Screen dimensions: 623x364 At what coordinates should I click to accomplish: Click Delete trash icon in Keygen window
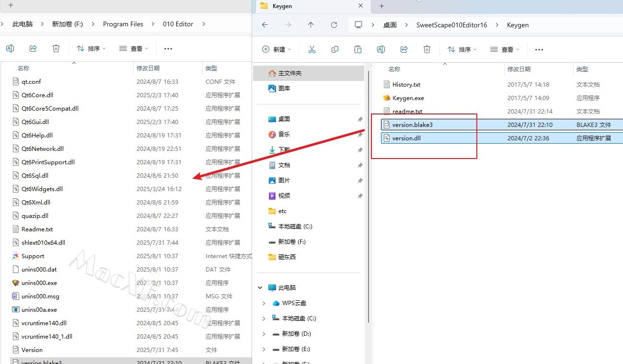(x=427, y=49)
